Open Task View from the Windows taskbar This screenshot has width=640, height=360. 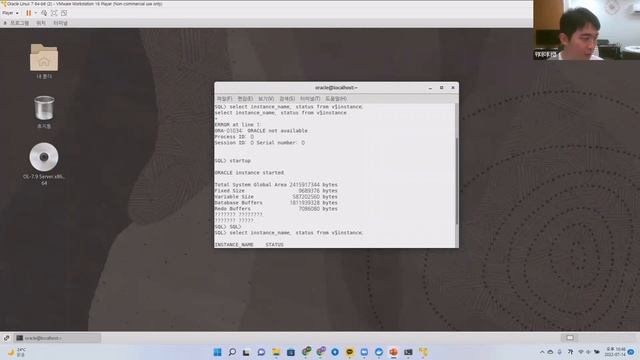(246, 352)
